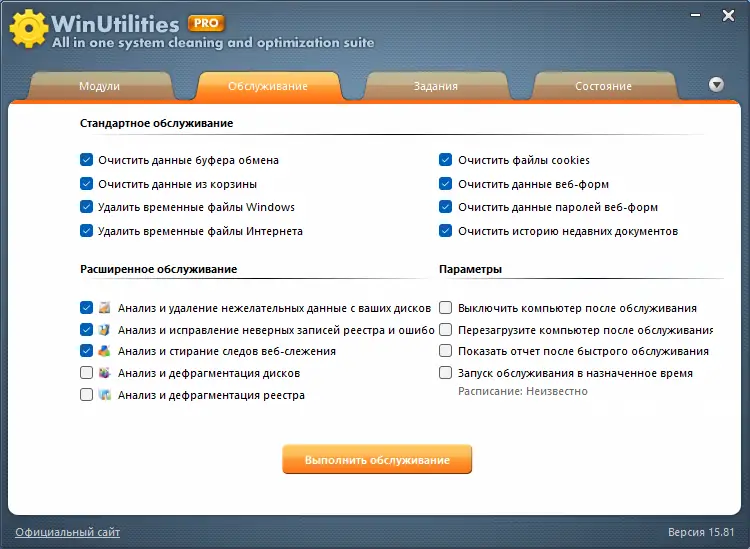This screenshot has height=549, width=750.
Task: Click the WinUtilities gear logo icon
Action: point(28,29)
